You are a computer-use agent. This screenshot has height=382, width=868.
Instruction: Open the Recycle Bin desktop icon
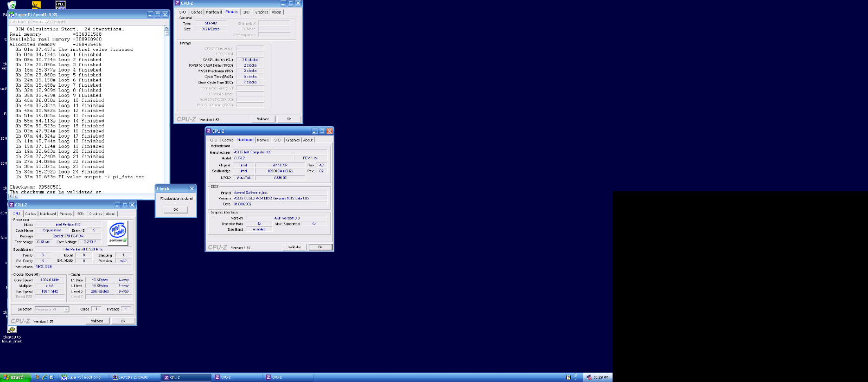[12, 5]
